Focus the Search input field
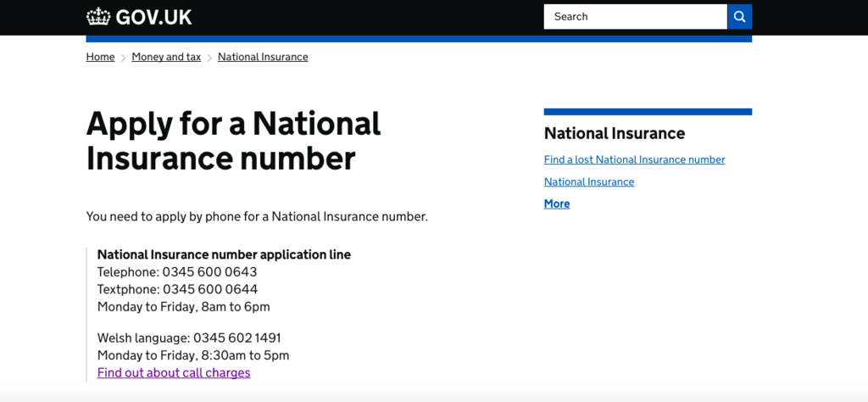 636,17
